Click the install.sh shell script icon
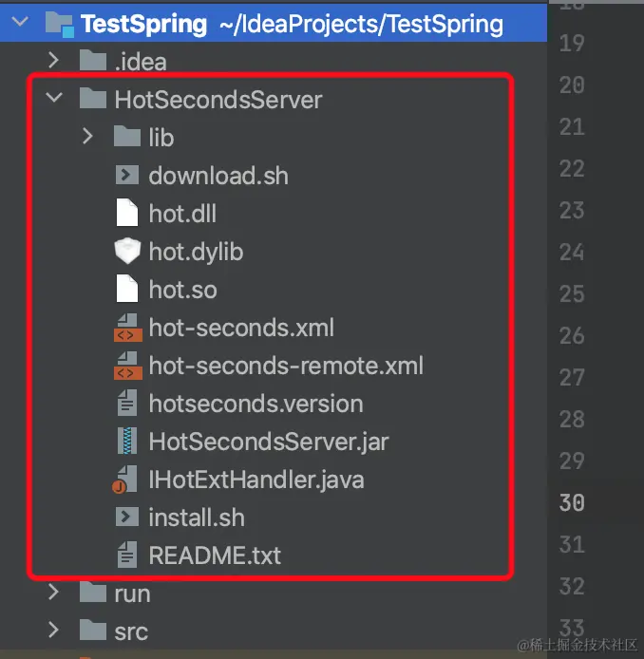This screenshot has height=659, width=644. (x=126, y=518)
